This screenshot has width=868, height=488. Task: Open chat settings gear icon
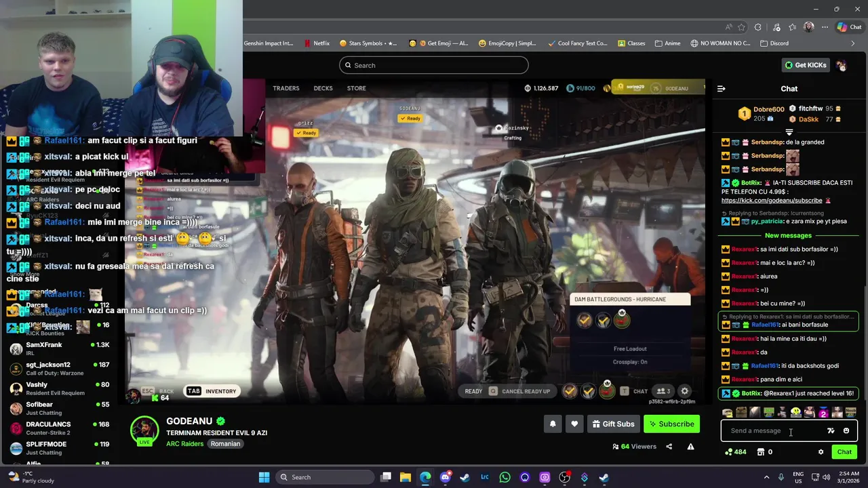click(x=821, y=452)
